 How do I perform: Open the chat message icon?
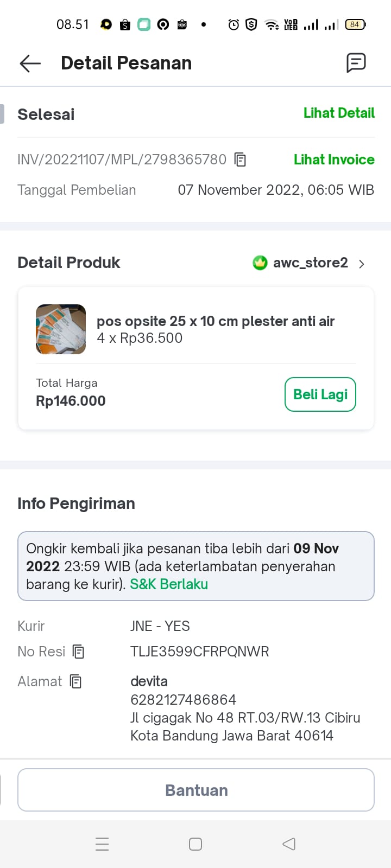coord(356,63)
